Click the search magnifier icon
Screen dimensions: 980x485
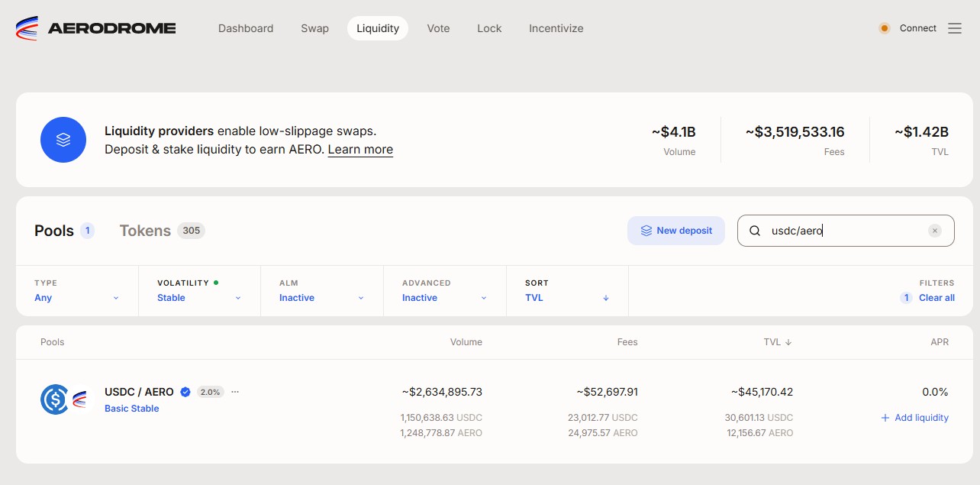point(755,231)
